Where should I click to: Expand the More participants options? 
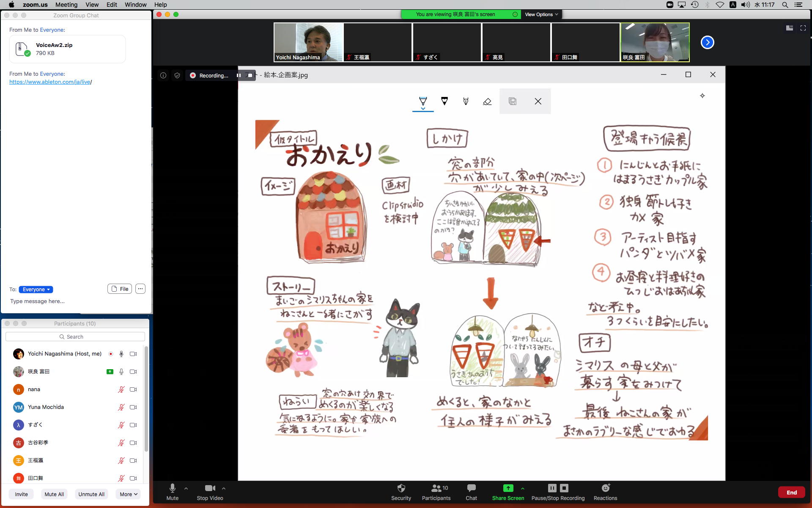click(128, 494)
